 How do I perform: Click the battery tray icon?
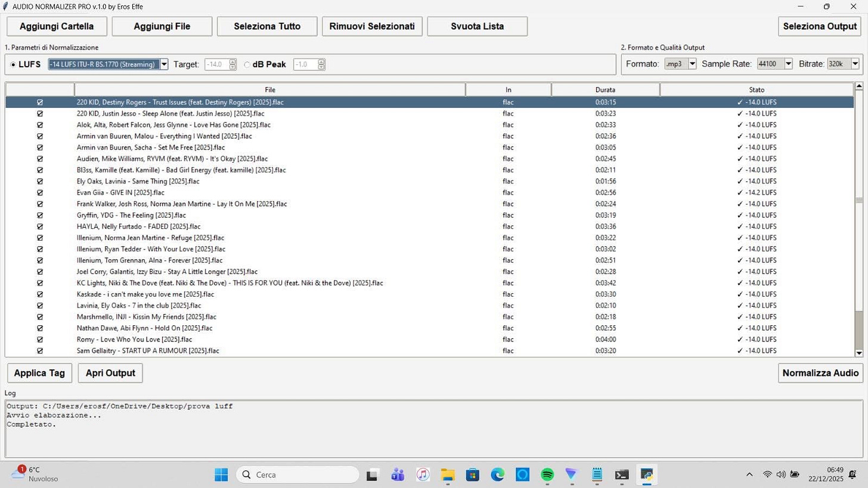click(x=795, y=475)
